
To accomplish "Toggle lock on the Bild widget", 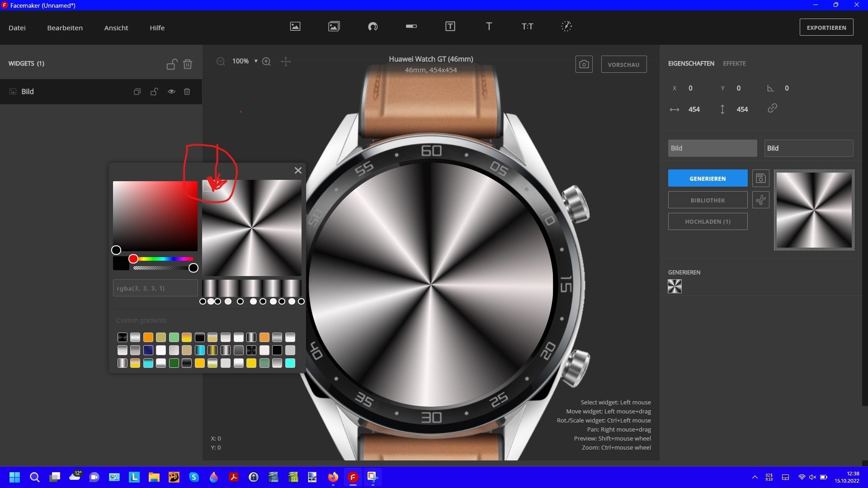I will point(154,92).
